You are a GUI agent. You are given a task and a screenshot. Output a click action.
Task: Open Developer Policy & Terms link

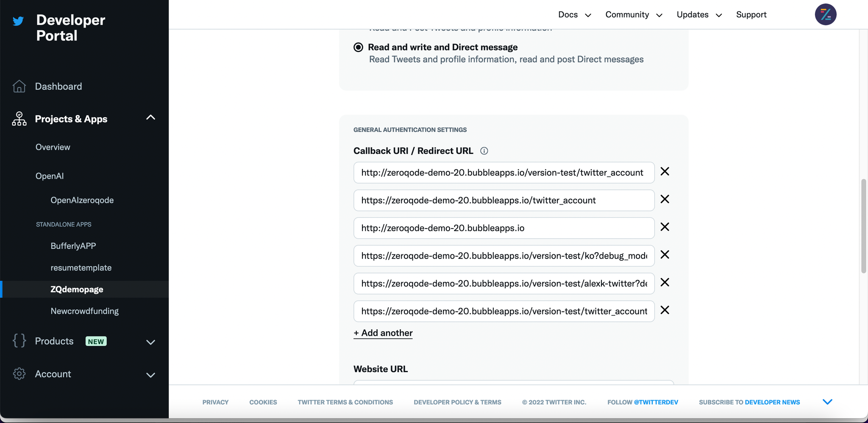458,402
